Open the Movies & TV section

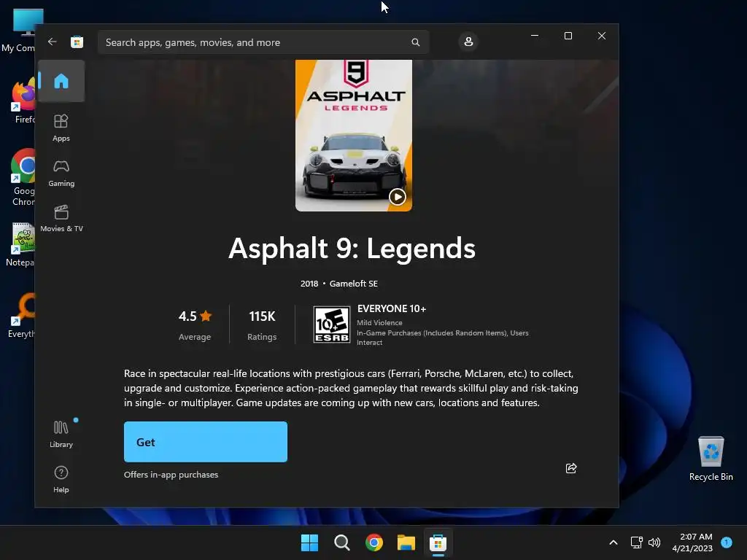pyautogui.click(x=61, y=218)
